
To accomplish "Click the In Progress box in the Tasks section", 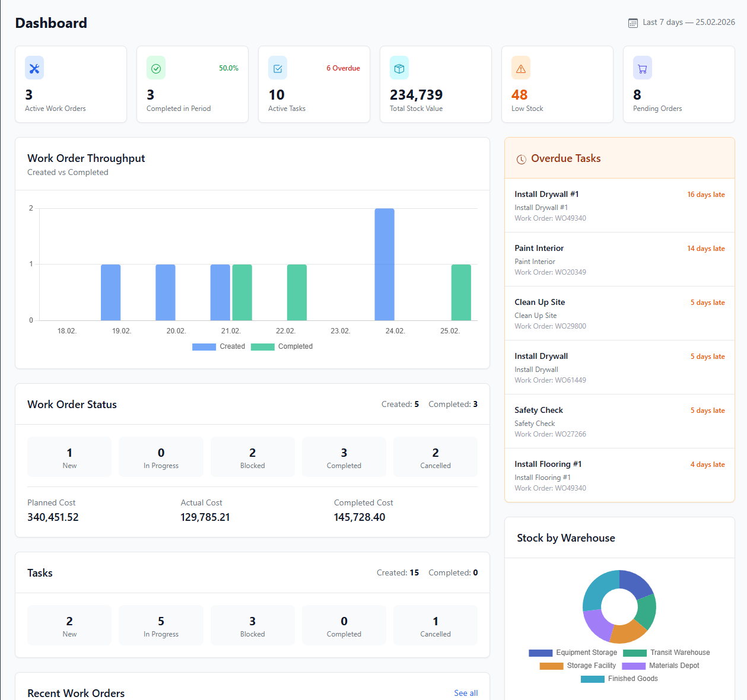I will pos(161,625).
